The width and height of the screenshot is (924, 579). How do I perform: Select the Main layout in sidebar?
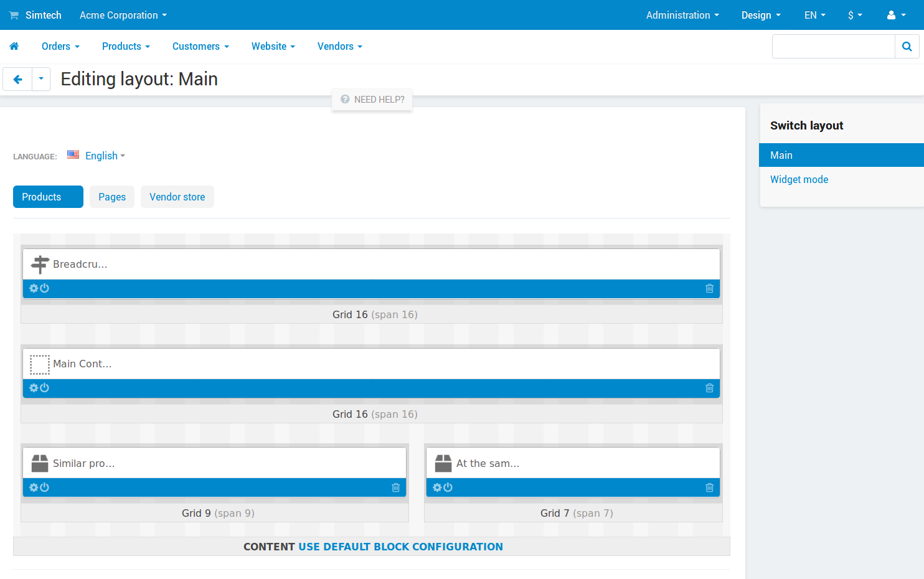841,155
